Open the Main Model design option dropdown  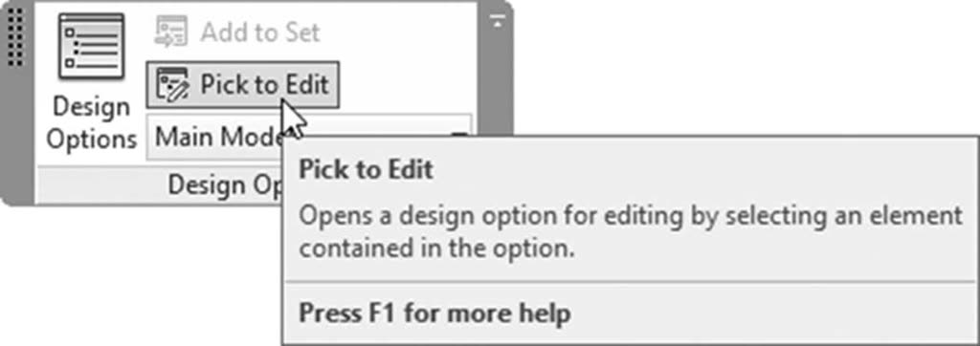(309, 137)
